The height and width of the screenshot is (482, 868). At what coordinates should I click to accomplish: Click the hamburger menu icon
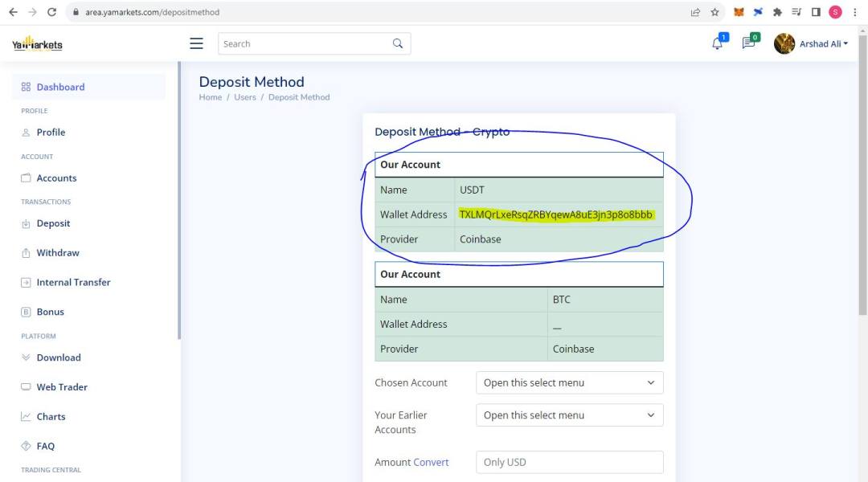pyautogui.click(x=196, y=43)
